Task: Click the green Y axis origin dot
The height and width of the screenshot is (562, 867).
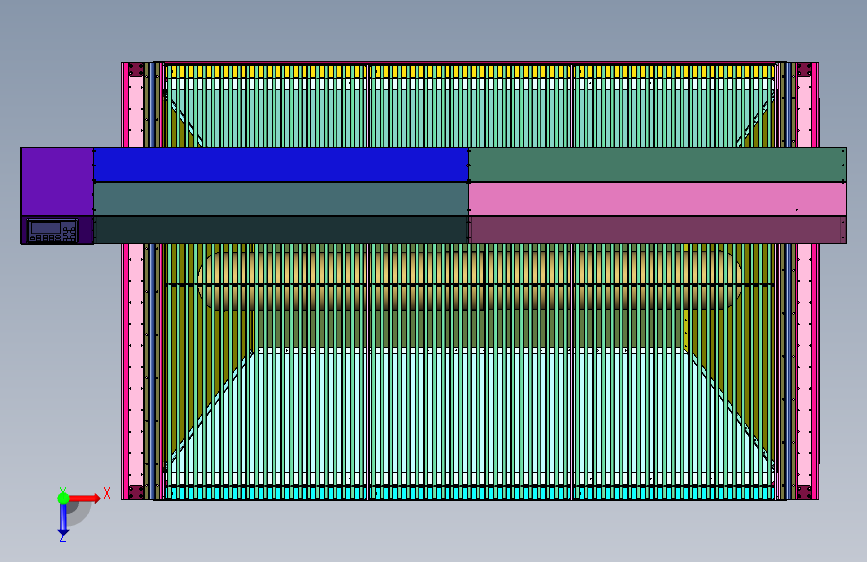Action: pyautogui.click(x=63, y=498)
